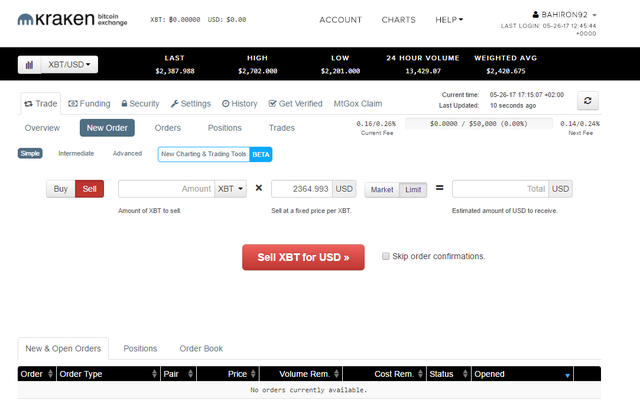Click the refresh icon button
Screen dimensions: 640x410
click(x=588, y=101)
